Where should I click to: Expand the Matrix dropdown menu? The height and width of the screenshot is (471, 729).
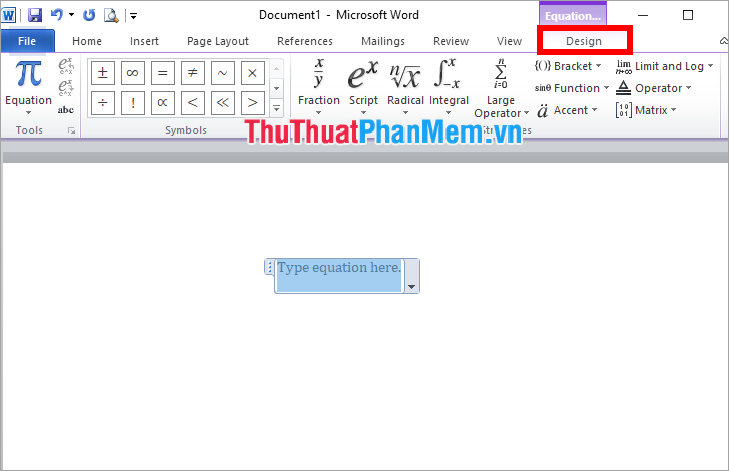[x=646, y=110]
